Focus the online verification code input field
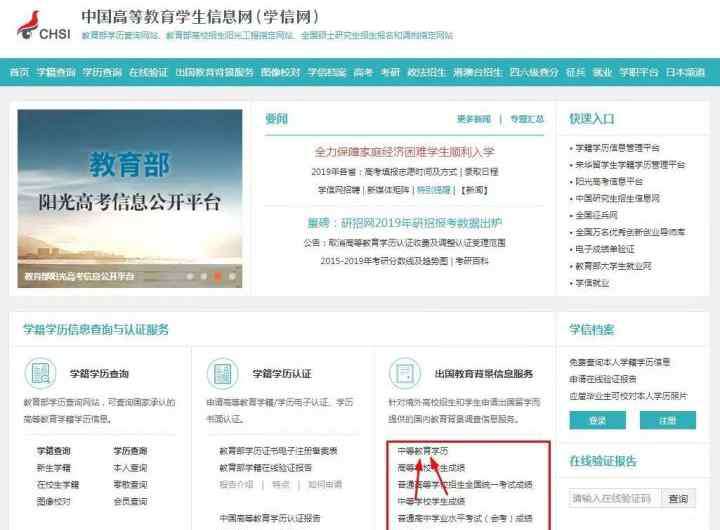The height and width of the screenshot is (530, 720). click(x=614, y=498)
